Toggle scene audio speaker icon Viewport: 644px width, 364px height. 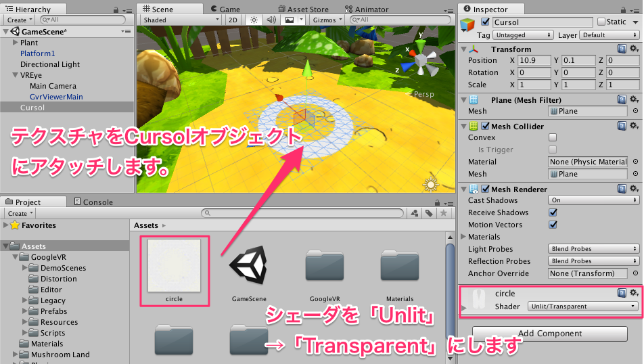tap(271, 20)
